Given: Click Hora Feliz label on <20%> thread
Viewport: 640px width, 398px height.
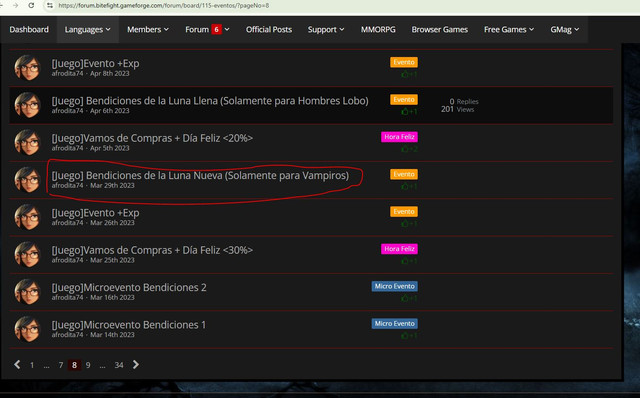Looking at the screenshot, I should 399,137.
